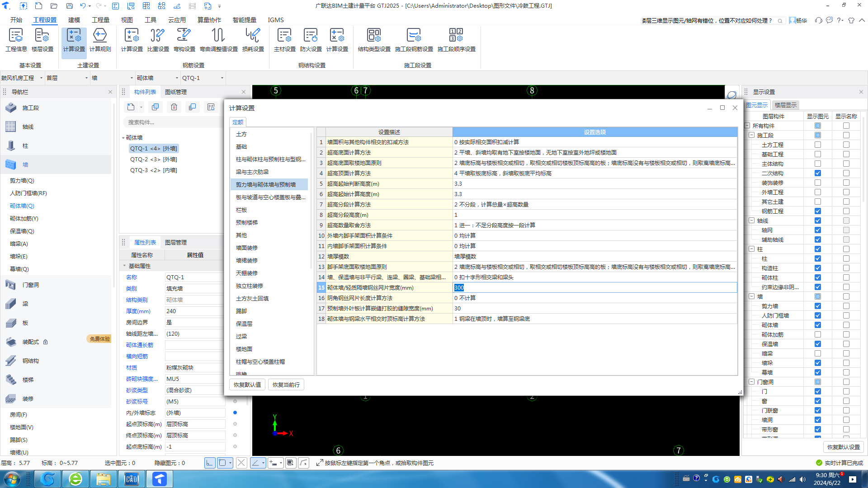
Task: Collapse 施工段 layer tree node
Action: 751,135
